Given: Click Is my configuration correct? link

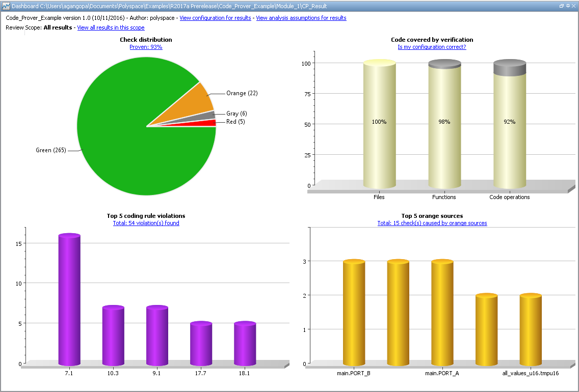Looking at the screenshot, I should point(432,47).
